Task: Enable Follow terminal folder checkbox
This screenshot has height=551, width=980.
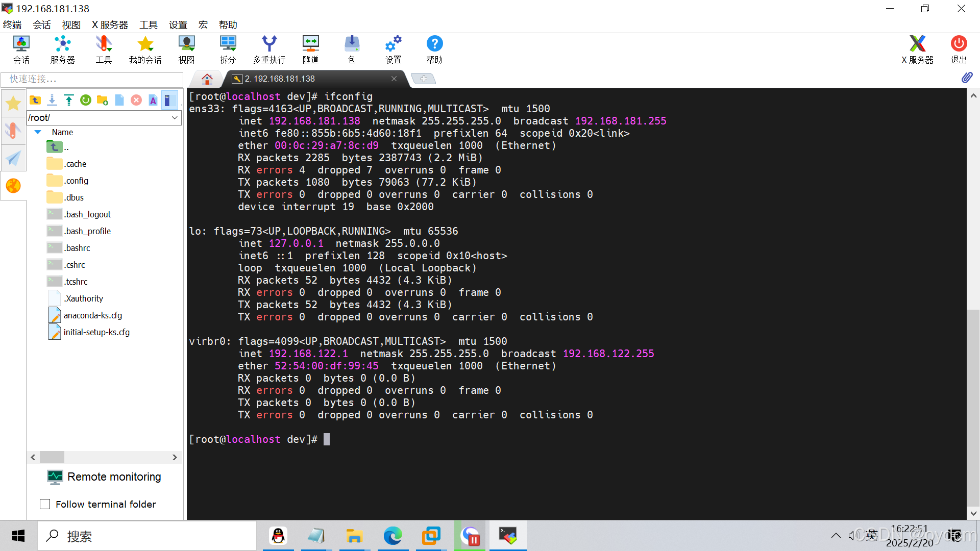Action: 45,504
